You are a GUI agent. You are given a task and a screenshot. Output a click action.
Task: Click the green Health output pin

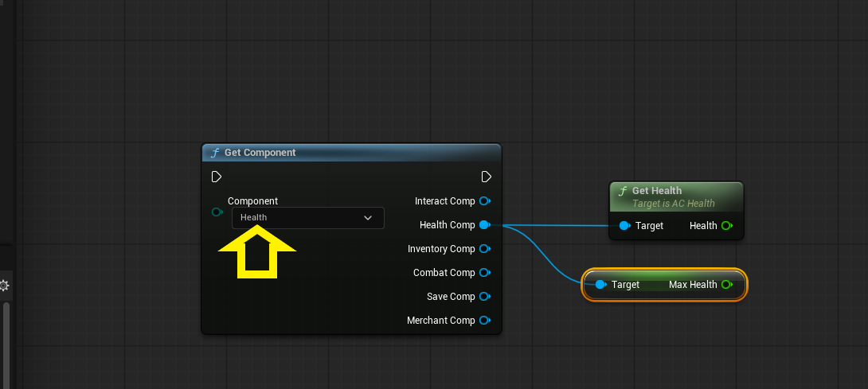click(727, 225)
